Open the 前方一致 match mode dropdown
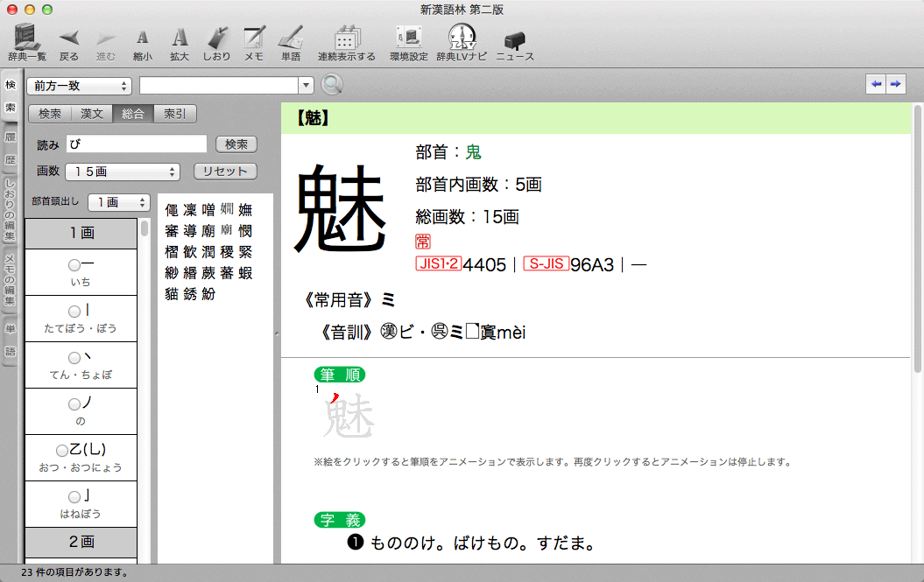The image size is (924, 582). tap(79, 86)
